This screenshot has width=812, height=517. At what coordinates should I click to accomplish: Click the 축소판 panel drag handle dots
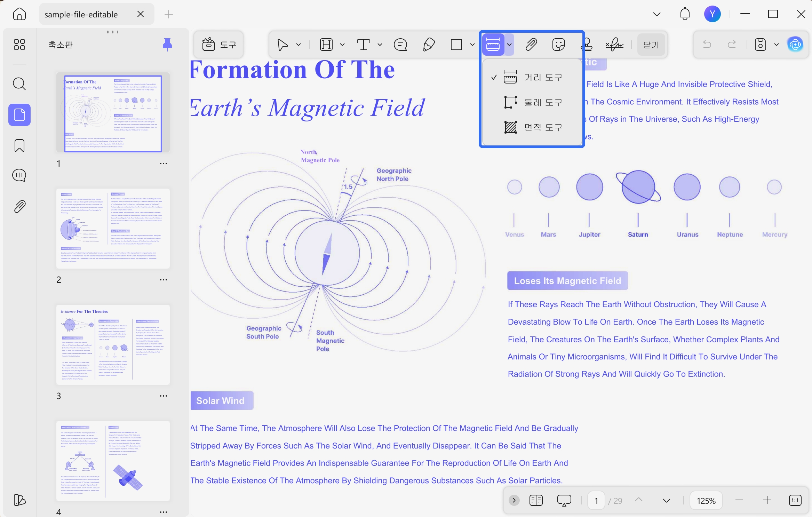113,32
